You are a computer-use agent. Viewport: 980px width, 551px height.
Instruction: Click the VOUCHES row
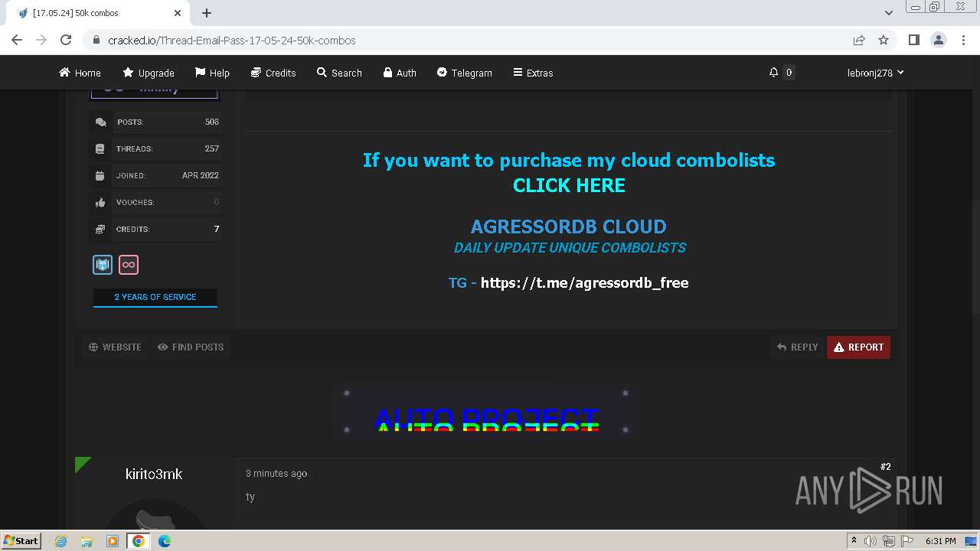click(x=156, y=202)
